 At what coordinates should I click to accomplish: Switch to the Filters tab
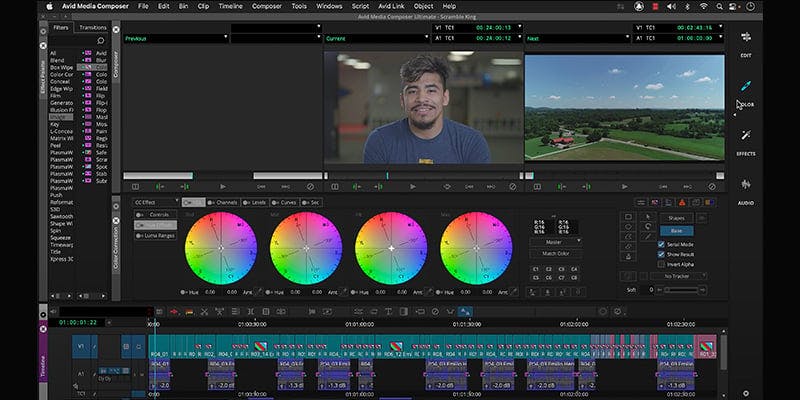[61, 28]
